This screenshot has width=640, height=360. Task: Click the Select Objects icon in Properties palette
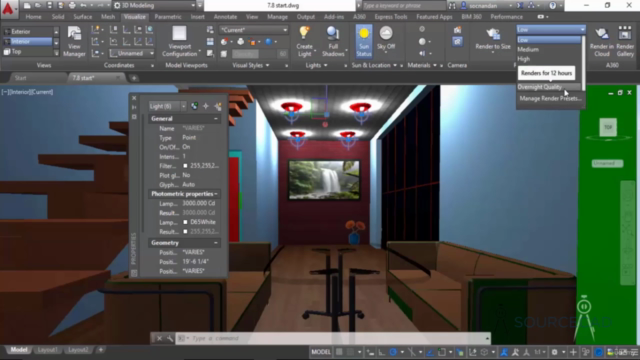click(206, 107)
